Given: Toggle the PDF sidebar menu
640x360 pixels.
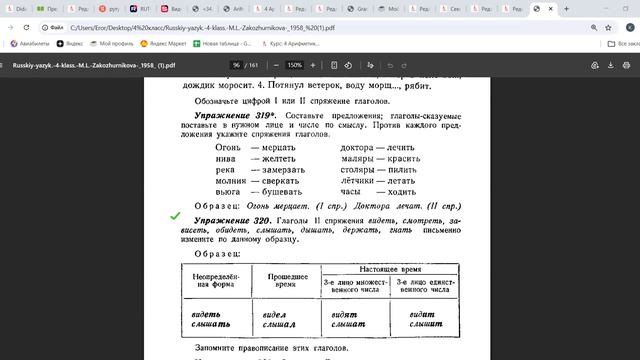Looking at the screenshot, I should point(1,65).
